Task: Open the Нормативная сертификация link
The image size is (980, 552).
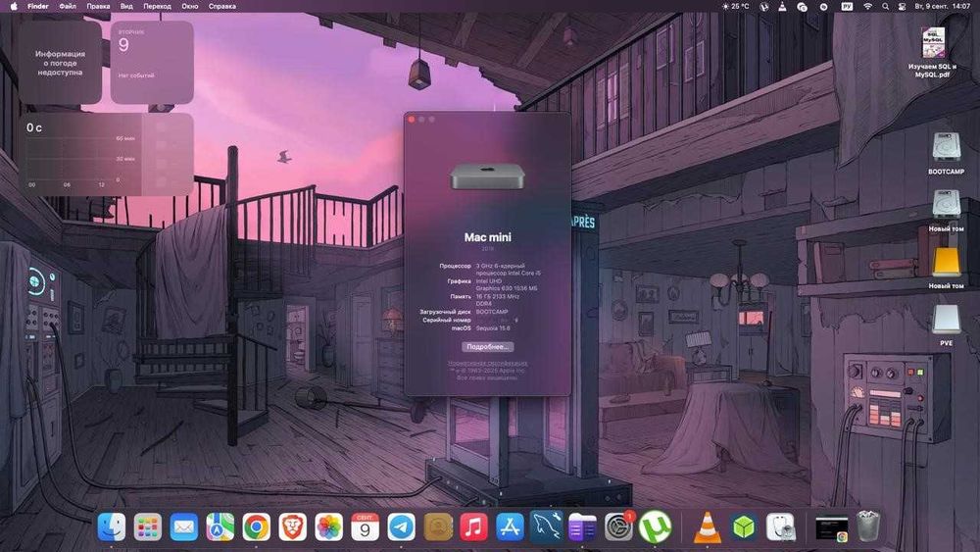Action: coord(487,363)
